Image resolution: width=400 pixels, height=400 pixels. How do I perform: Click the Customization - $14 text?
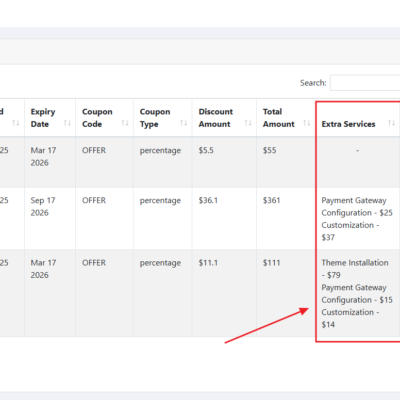click(350, 318)
